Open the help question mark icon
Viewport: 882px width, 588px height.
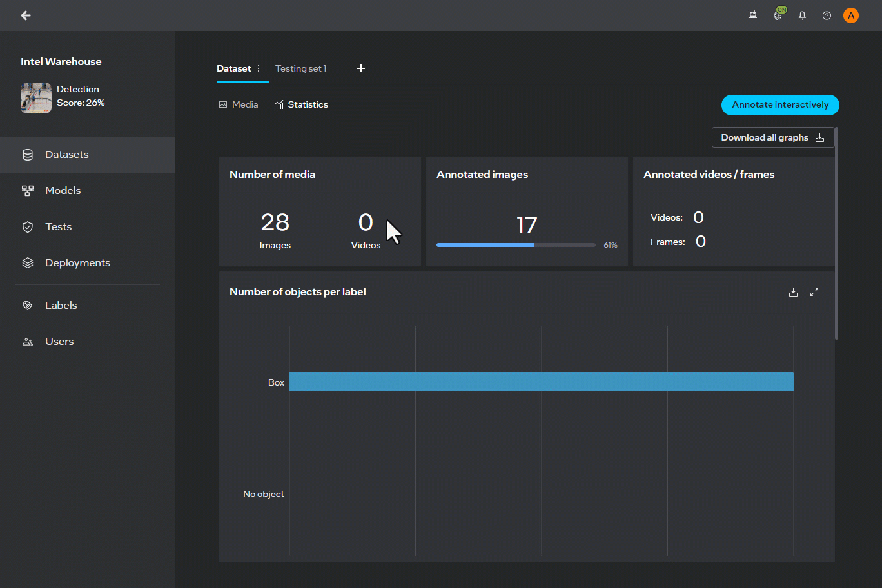click(x=827, y=15)
